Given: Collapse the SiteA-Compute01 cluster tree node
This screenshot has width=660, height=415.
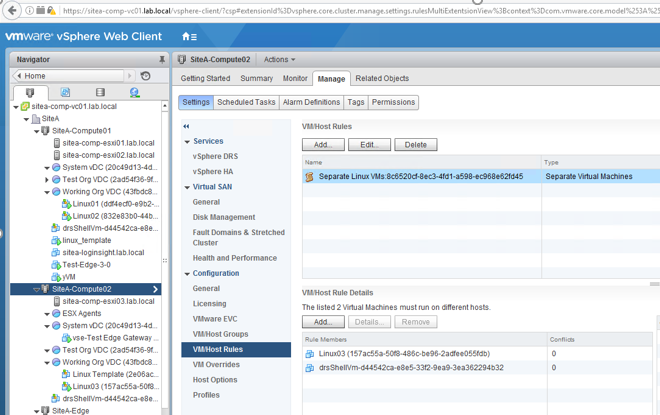Looking at the screenshot, I should pos(37,131).
